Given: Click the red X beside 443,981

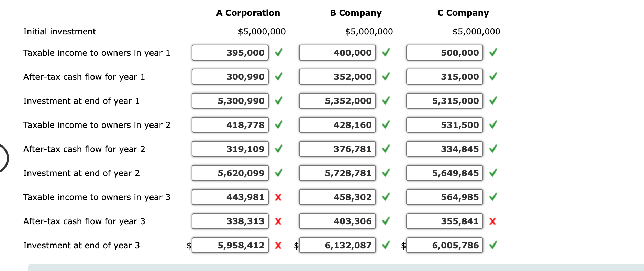Looking at the screenshot, I should click(278, 197).
